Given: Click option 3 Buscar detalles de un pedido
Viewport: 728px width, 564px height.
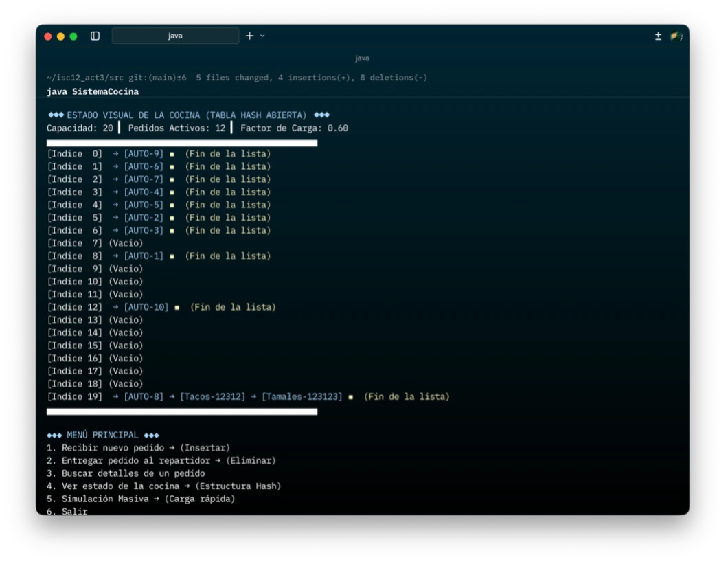Looking at the screenshot, I should tap(126, 473).
